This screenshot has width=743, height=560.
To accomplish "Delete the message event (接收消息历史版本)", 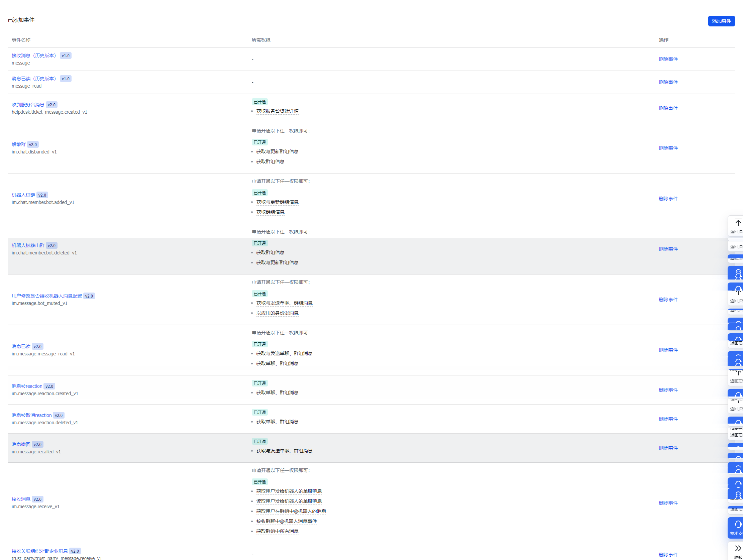I will 668,59.
